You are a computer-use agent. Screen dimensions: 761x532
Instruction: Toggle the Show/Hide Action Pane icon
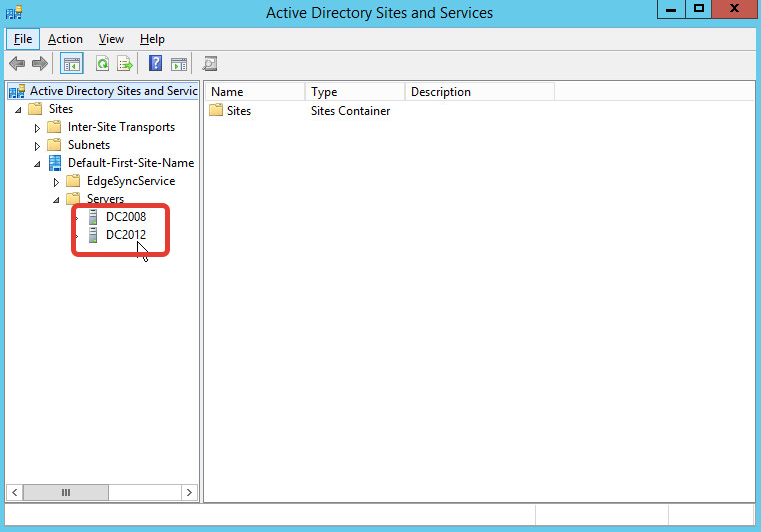pyautogui.click(x=179, y=64)
